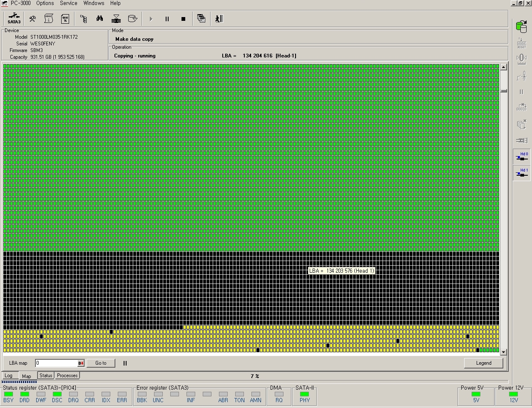This screenshot has height=408, width=532.
Task: Switch to the Map tab
Action: coord(27,376)
